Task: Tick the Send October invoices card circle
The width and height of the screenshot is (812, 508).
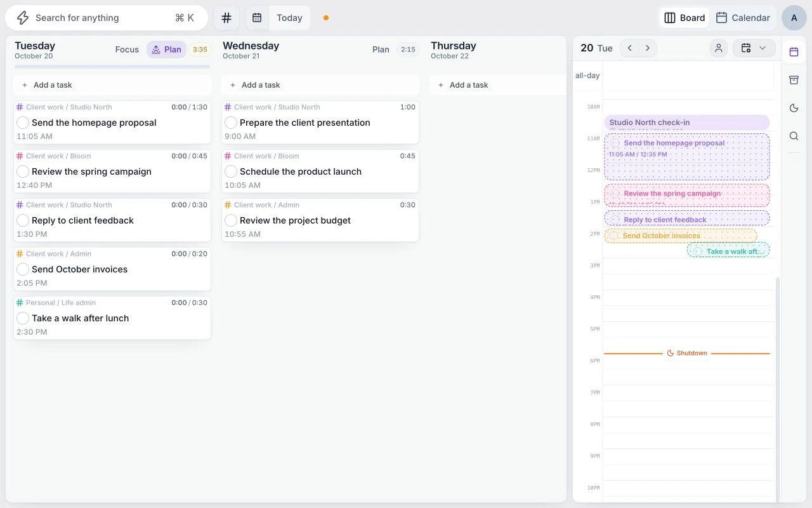Action: pyautogui.click(x=23, y=269)
